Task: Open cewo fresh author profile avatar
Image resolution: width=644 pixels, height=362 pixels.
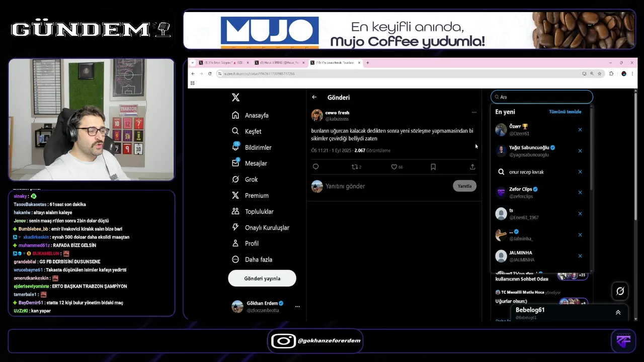Action: tap(317, 115)
